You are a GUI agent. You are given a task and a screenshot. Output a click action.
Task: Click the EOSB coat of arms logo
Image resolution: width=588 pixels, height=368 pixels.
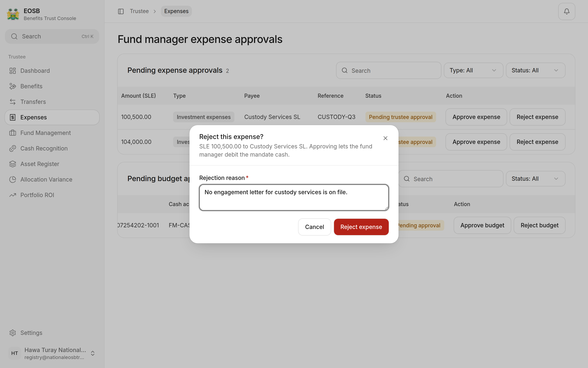(13, 14)
